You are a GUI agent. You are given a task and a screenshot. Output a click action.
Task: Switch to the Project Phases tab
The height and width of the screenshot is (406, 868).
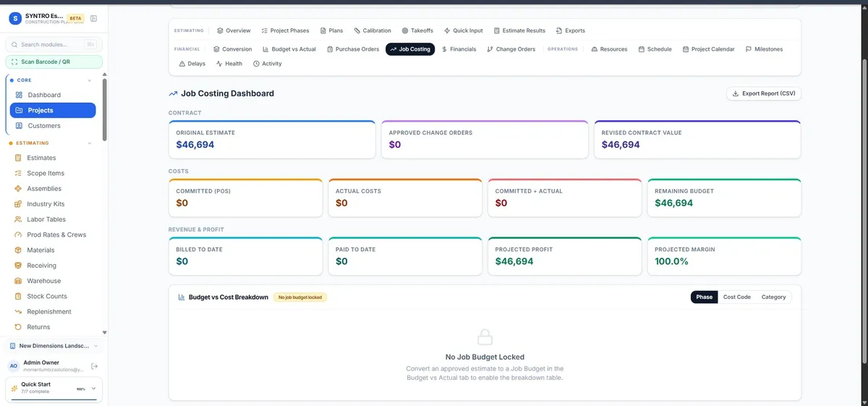(285, 30)
